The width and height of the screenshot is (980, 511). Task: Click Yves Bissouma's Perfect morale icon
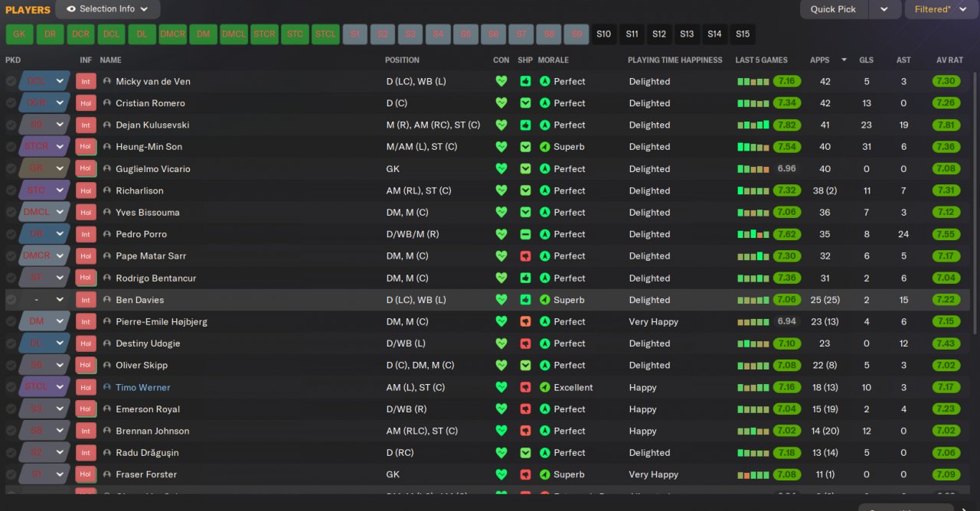pos(545,213)
